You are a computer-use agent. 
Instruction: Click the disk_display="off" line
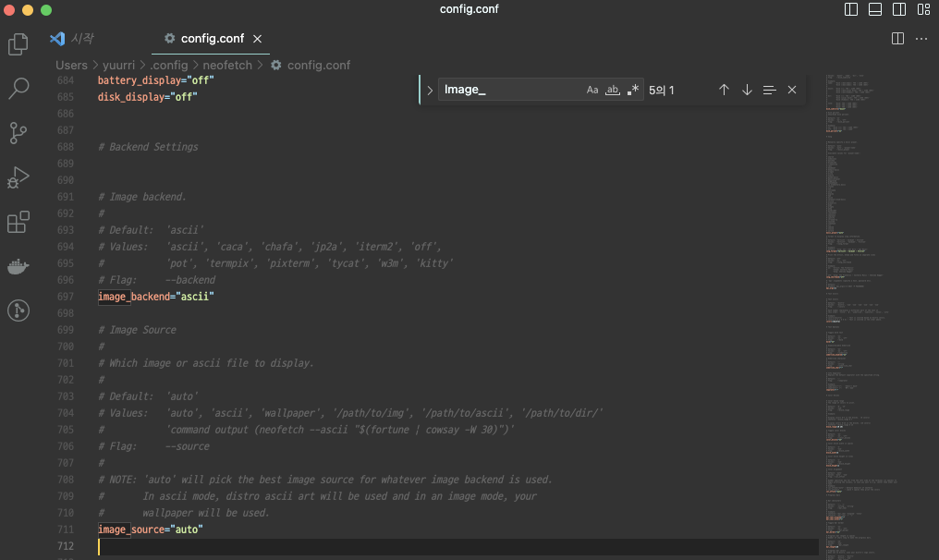click(x=147, y=97)
